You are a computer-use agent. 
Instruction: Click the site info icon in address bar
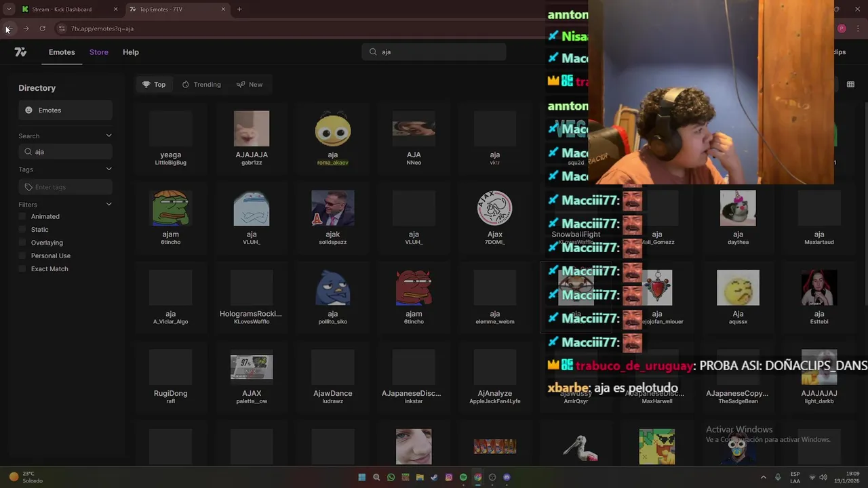coord(62,28)
